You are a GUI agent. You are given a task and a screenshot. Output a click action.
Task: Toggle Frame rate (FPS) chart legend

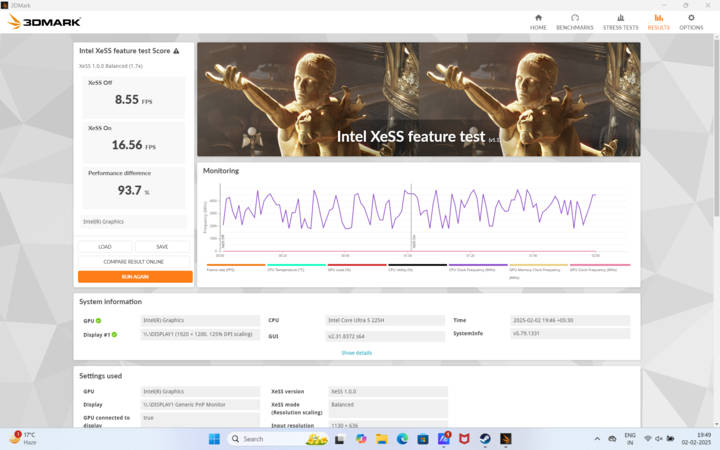pyautogui.click(x=235, y=267)
